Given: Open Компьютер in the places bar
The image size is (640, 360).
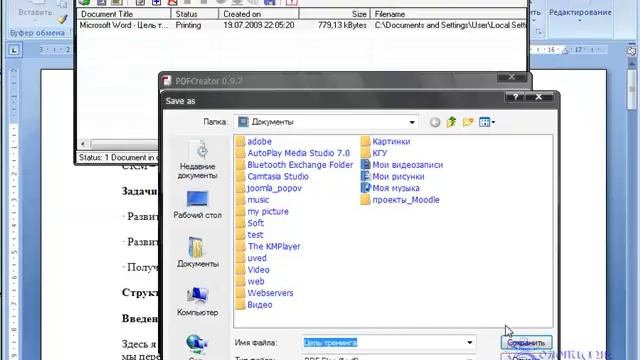Looking at the screenshot, I should tap(198, 301).
